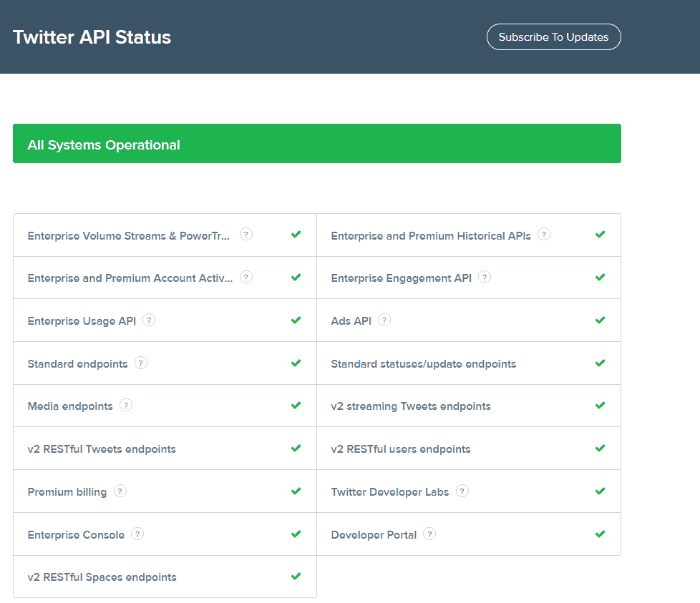Open help icon for Enterprise and Premium Historical APIs
Screen dimensions: 700x603
tap(544, 234)
